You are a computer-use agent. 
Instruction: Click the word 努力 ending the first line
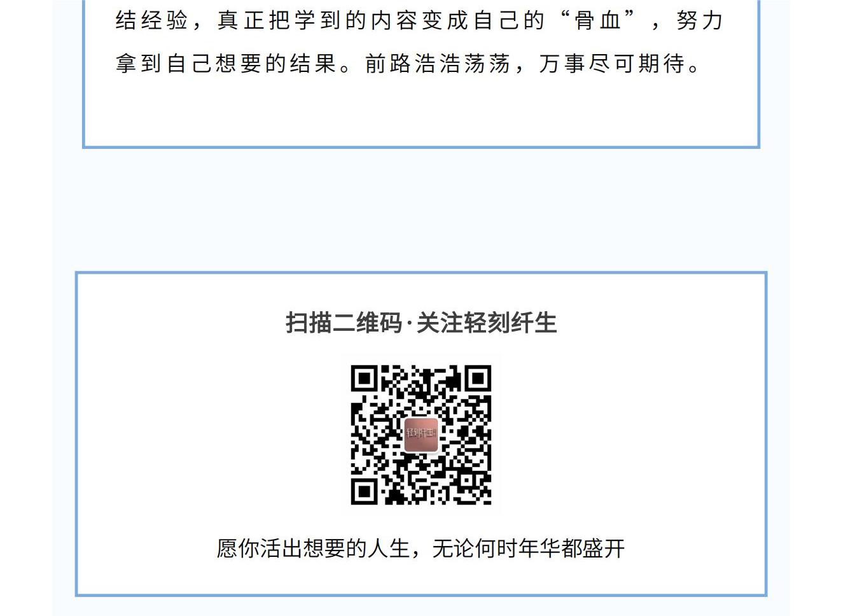click(700, 20)
